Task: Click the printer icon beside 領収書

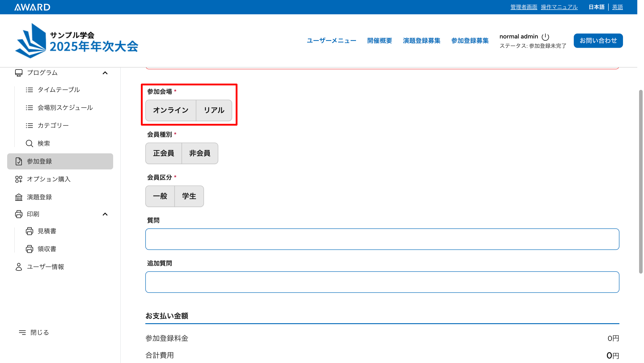Action: (x=30, y=249)
